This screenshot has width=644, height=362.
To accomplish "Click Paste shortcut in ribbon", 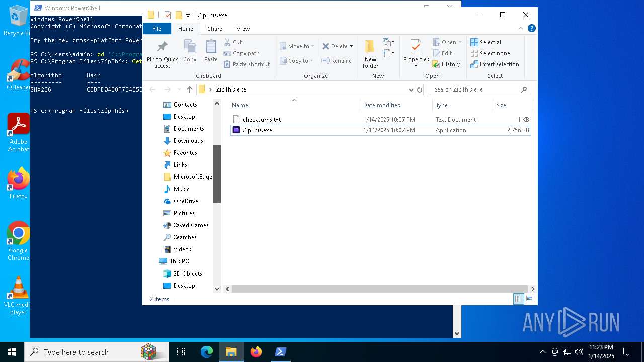I will point(247,64).
